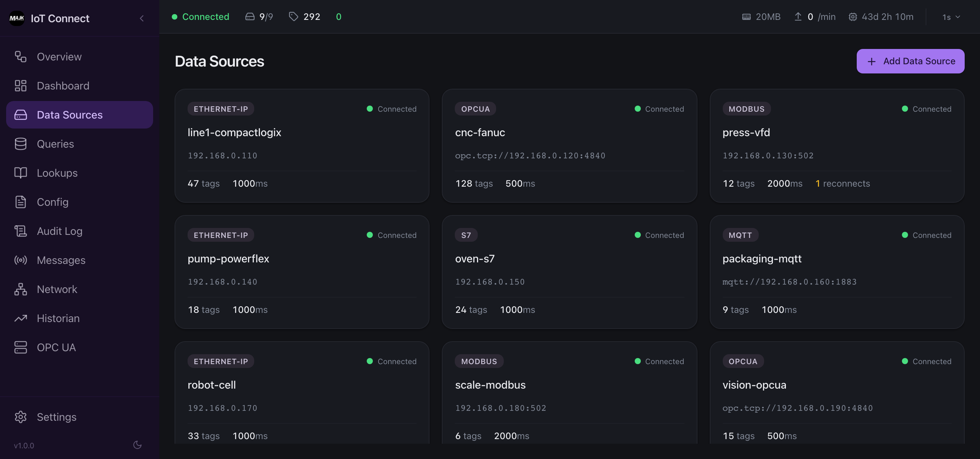
Task: Open the oven-s7 data source card
Action: click(569, 272)
